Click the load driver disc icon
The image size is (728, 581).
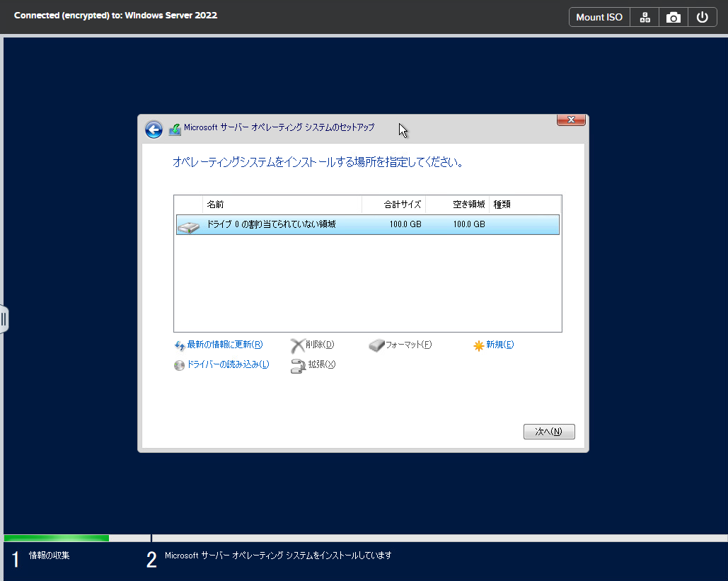click(179, 365)
